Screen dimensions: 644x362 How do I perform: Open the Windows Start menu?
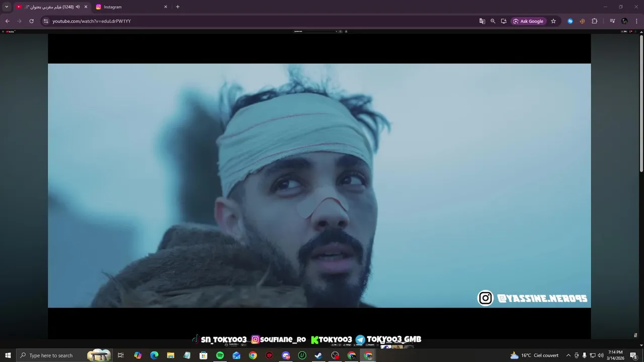click(8, 355)
